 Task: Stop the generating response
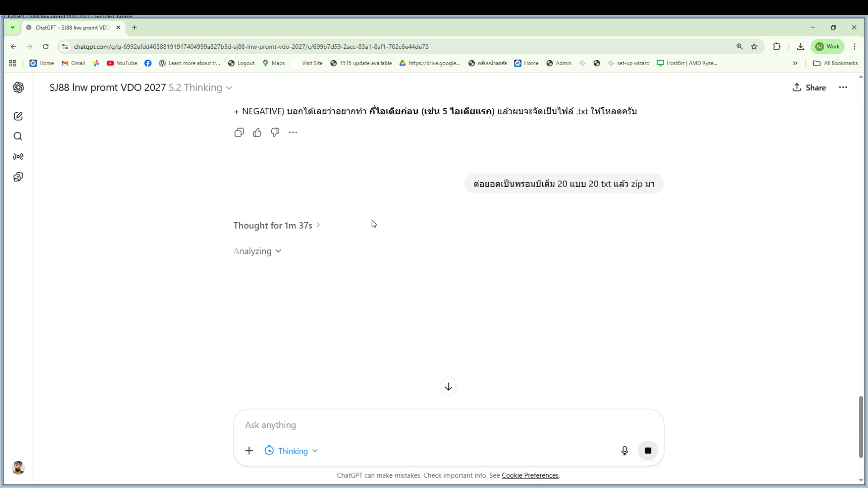tap(648, 450)
